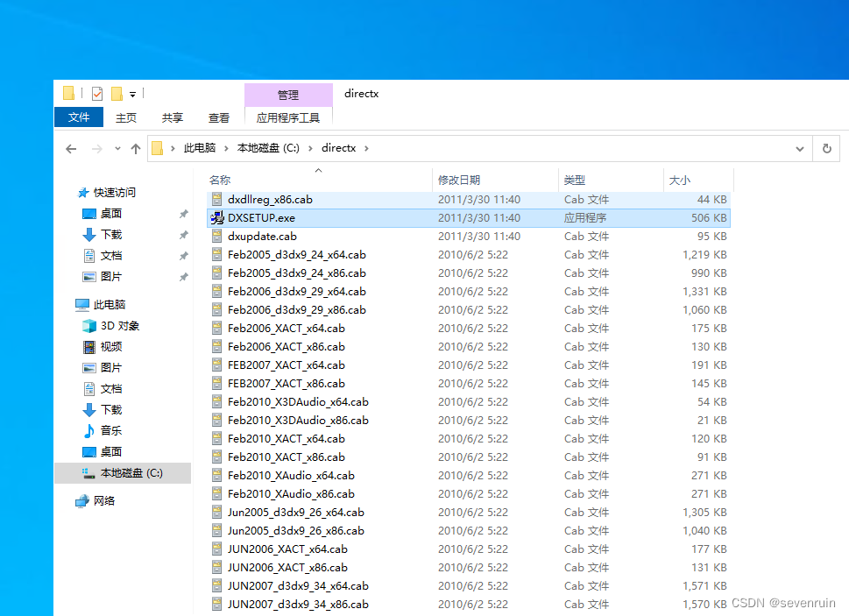
Task: Open the 文件 file menu tab
Action: 79,117
